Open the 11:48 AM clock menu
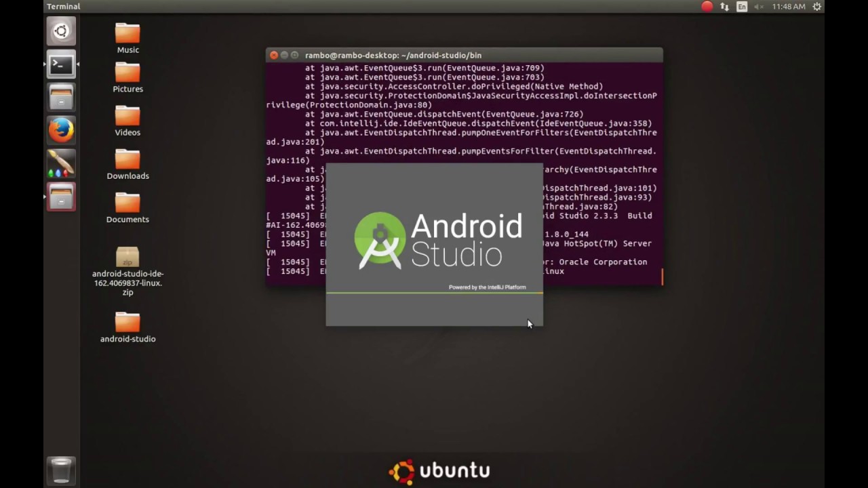868x488 pixels. point(789,6)
